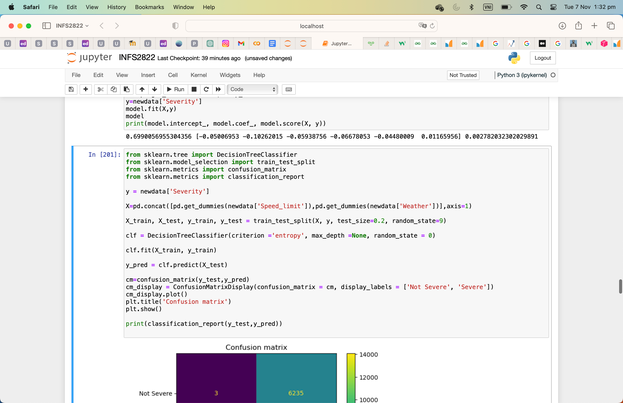Image resolution: width=623 pixels, height=403 pixels.
Task: Expand the Safari tab group INFS2822 dropdown
Action: [72, 26]
